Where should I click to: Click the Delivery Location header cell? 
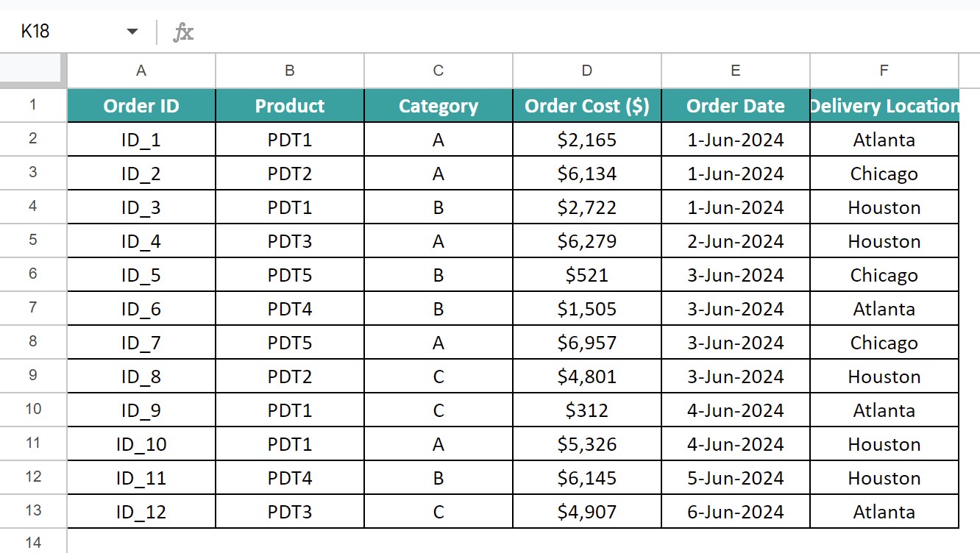tap(884, 106)
